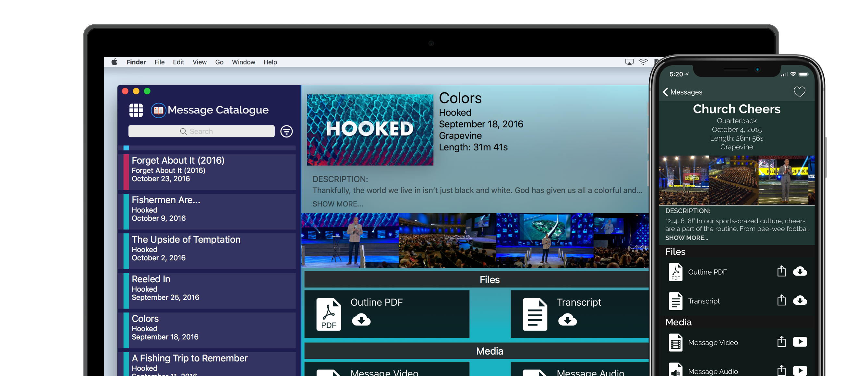Viewport: 868px width, 376px height.
Task: Click the Message Catalogue book icon
Action: (x=158, y=110)
